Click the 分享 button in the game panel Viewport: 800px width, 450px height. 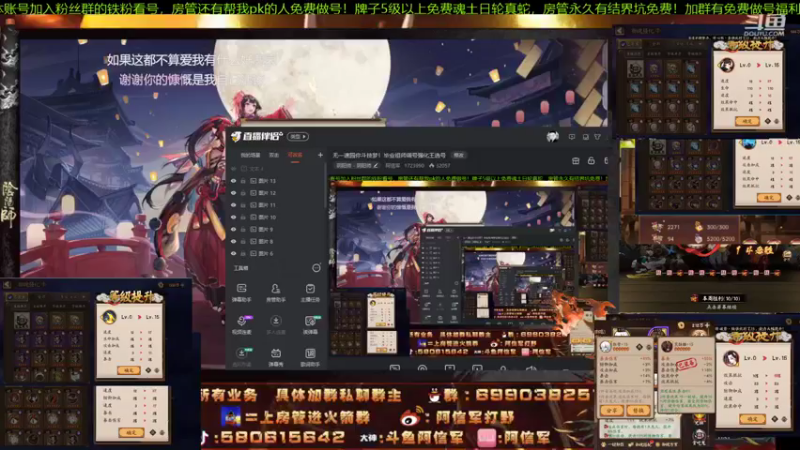tap(611, 410)
